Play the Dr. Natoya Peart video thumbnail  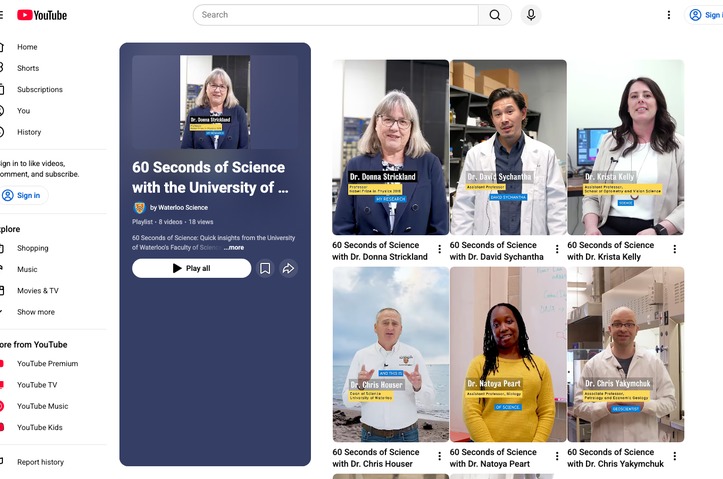[x=508, y=354]
